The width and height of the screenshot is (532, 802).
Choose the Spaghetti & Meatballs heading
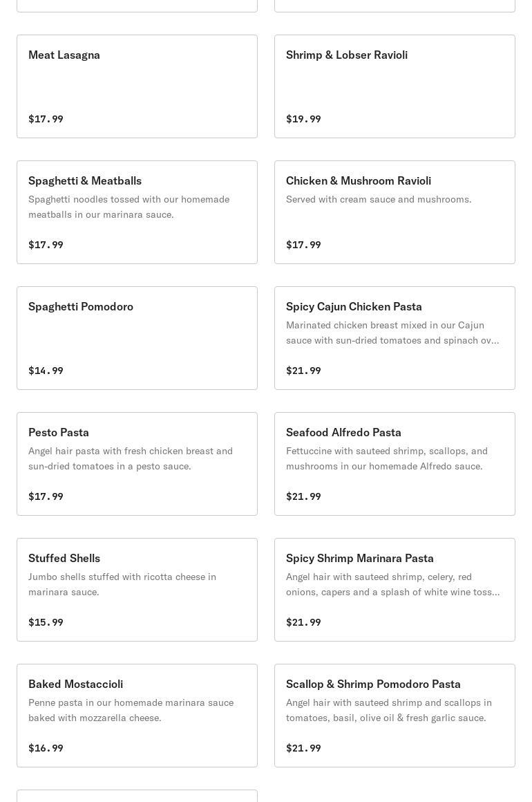(85, 181)
